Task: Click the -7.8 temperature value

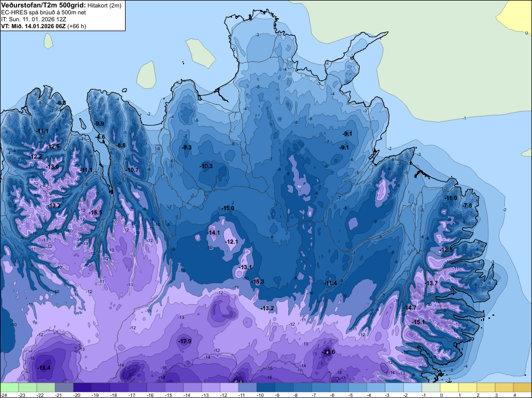Action: pos(467,205)
